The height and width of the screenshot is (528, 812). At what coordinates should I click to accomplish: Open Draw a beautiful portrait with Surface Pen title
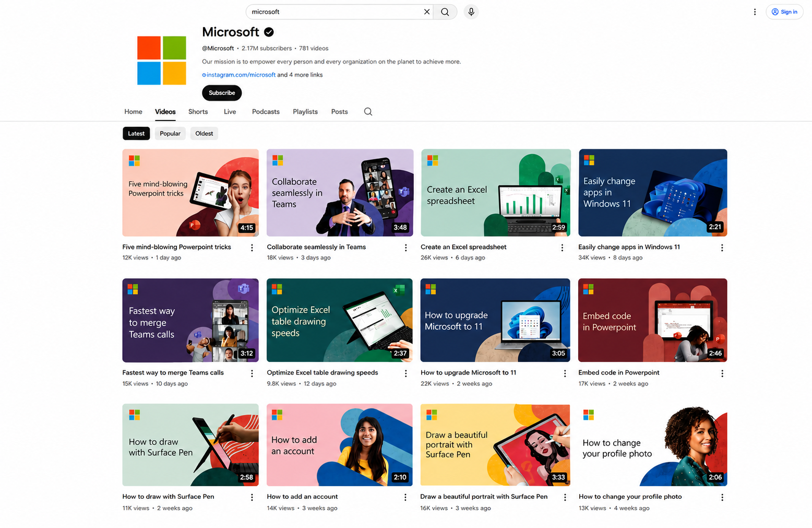pos(484,497)
